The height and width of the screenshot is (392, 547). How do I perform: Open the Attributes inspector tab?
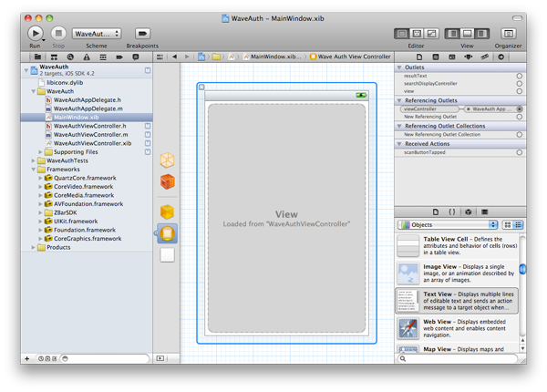(x=469, y=57)
